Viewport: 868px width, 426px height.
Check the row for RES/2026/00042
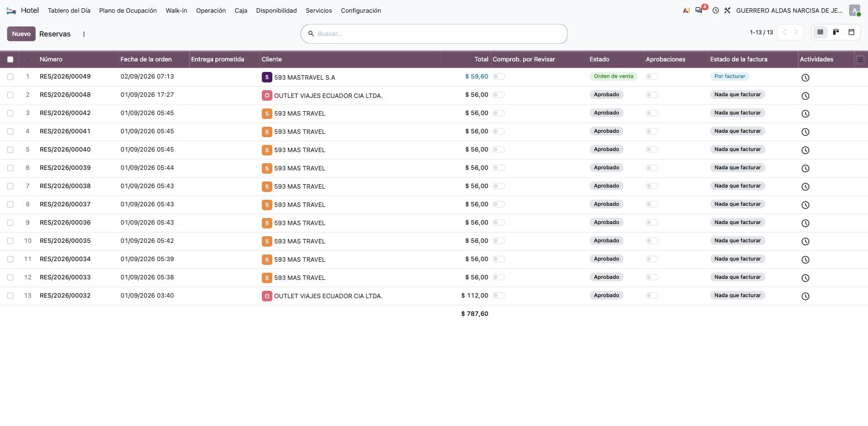coord(10,113)
